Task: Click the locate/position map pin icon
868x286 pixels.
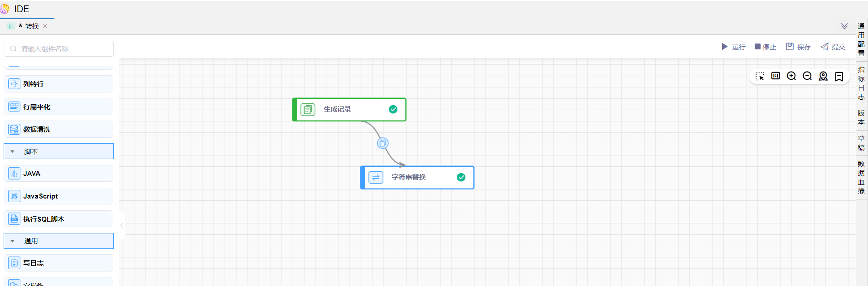Action: 823,76
